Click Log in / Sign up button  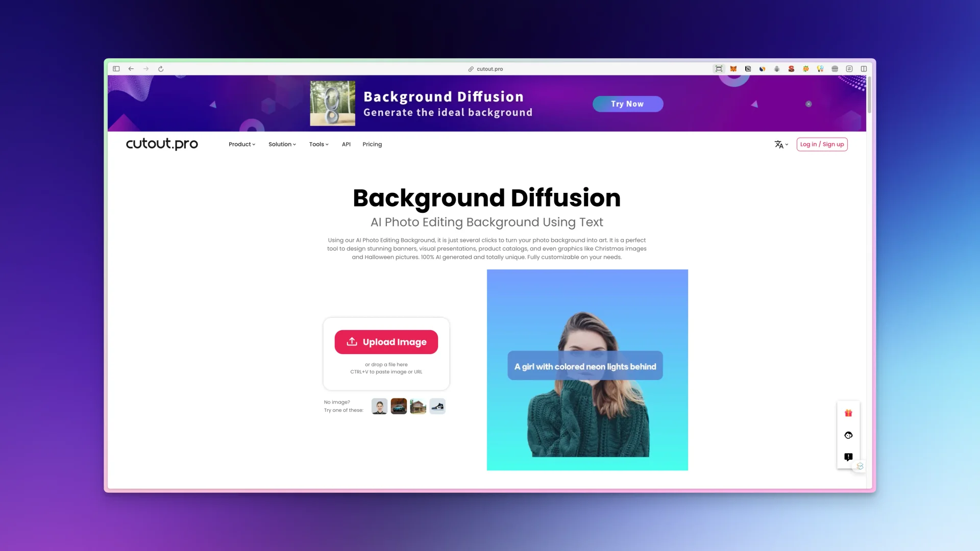(822, 144)
